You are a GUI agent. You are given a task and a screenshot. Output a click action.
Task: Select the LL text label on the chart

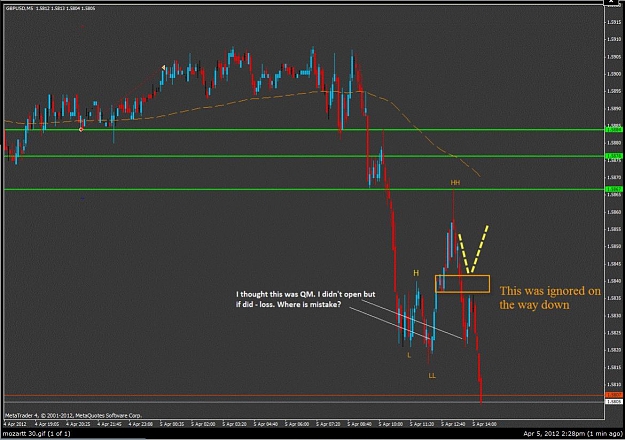(x=432, y=375)
